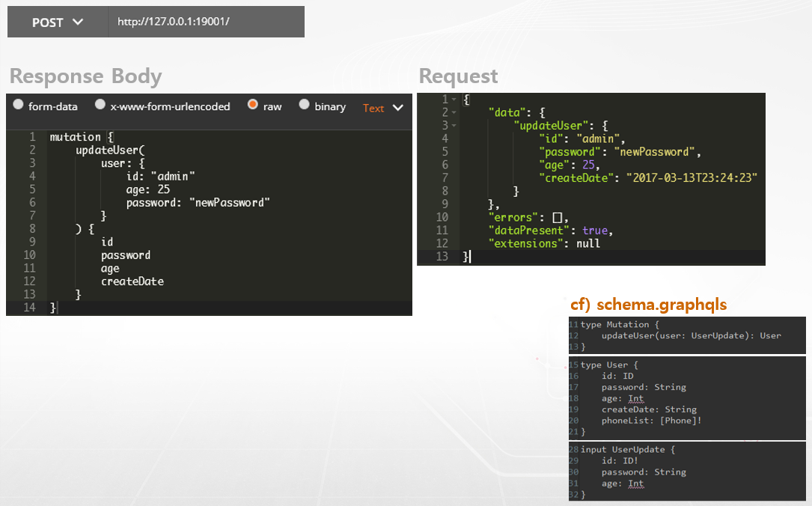Click the input UserUpdate schema snippet
Screen dimensions: 812x506
687,472
